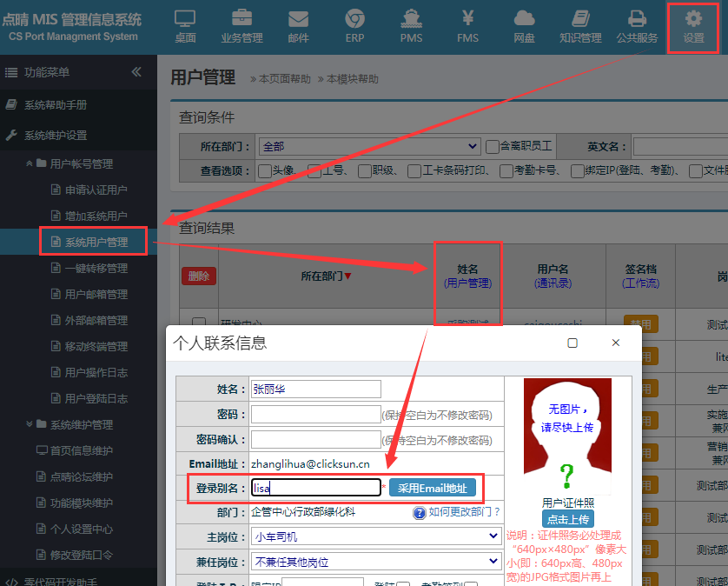The width and height of the screenshot is (728, 586).
Task: Click the help icon beside 如何更改部门
Action: [420, 513]
